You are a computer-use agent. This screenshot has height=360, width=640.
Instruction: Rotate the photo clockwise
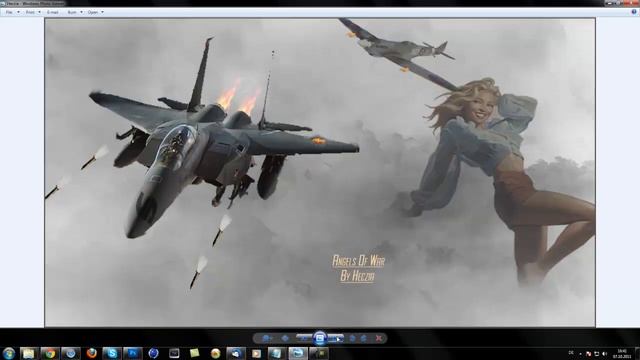pyautogui.click(x=363, y=338)
